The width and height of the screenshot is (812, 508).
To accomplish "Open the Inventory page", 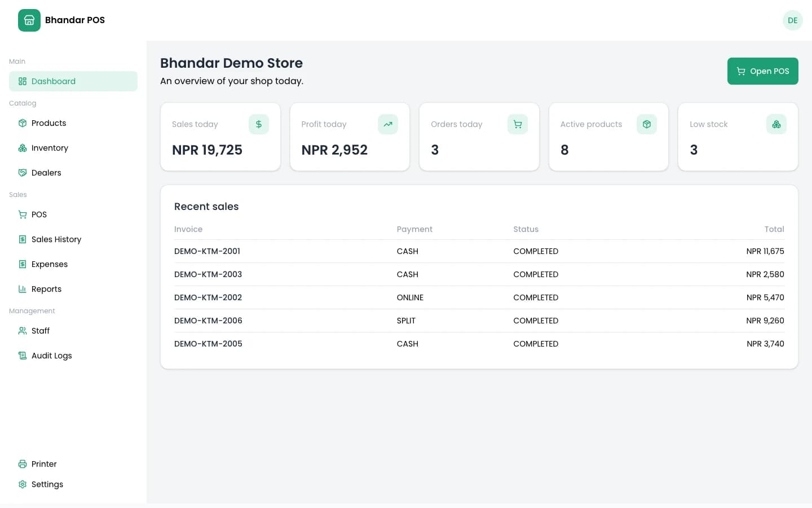I will (x=73, y=148).
